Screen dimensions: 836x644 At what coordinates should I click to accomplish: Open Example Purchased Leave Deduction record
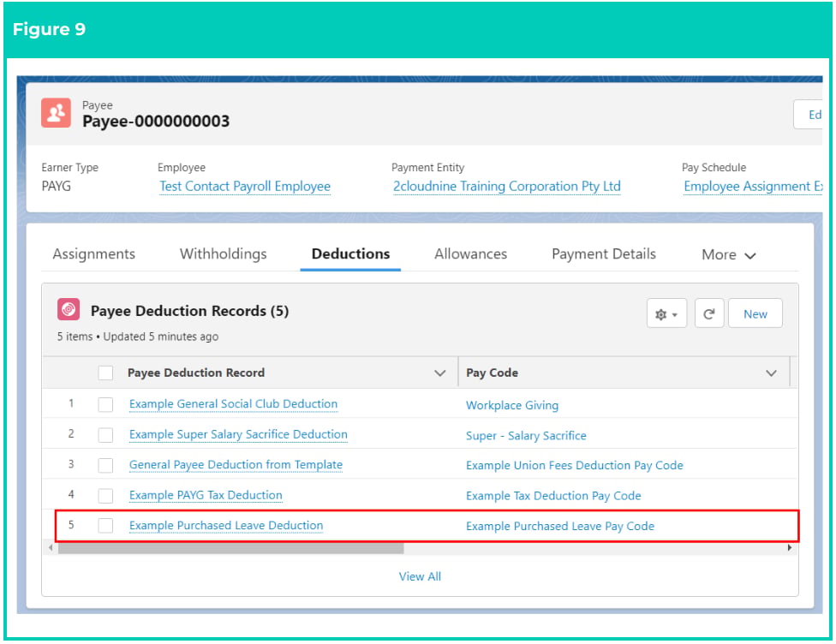tap(226, 526)
